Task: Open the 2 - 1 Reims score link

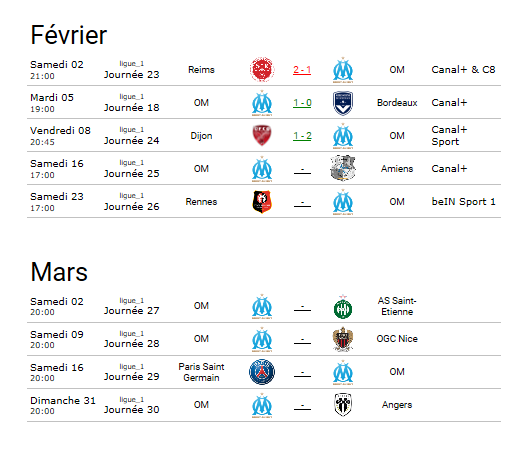Action: (x=302, y=70)
